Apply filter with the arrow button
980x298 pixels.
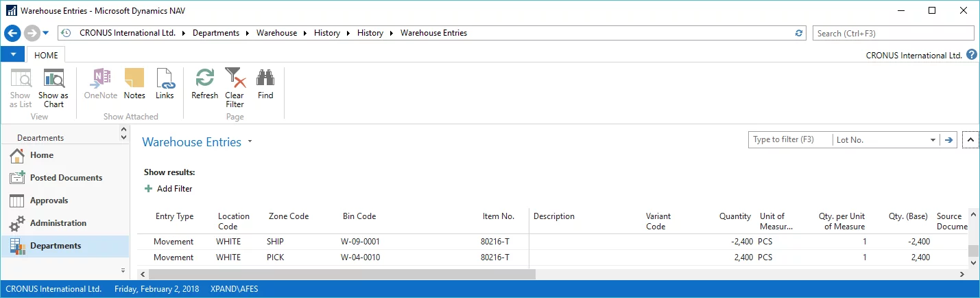[949, 140]
